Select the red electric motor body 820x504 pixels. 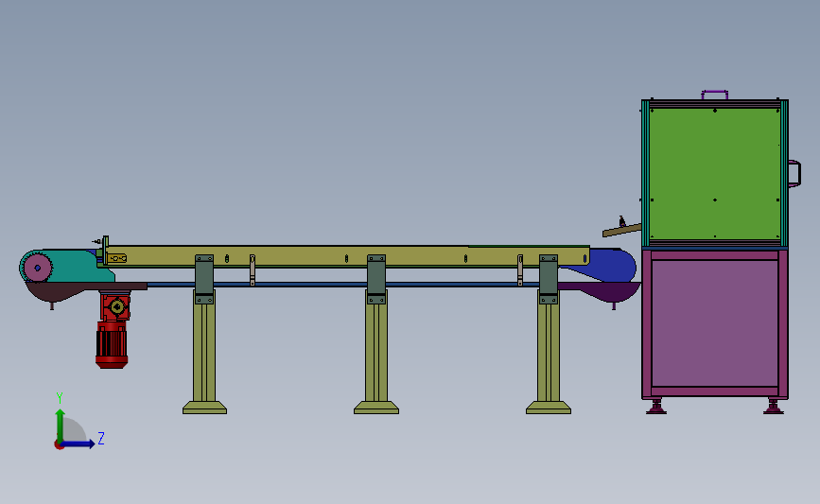pyautogui.click(x=112, y=344)
